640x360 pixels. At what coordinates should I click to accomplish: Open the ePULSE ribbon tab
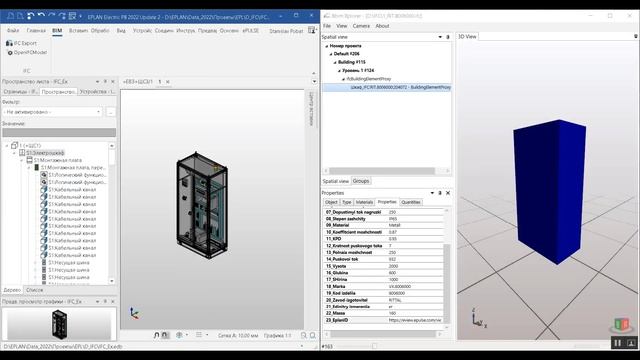(251, 31)
